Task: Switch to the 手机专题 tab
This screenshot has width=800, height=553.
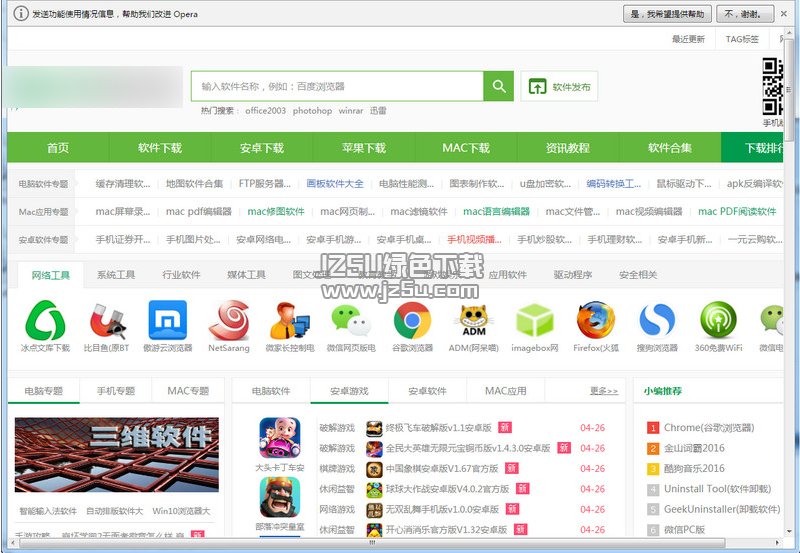Action: pos(116,391)
